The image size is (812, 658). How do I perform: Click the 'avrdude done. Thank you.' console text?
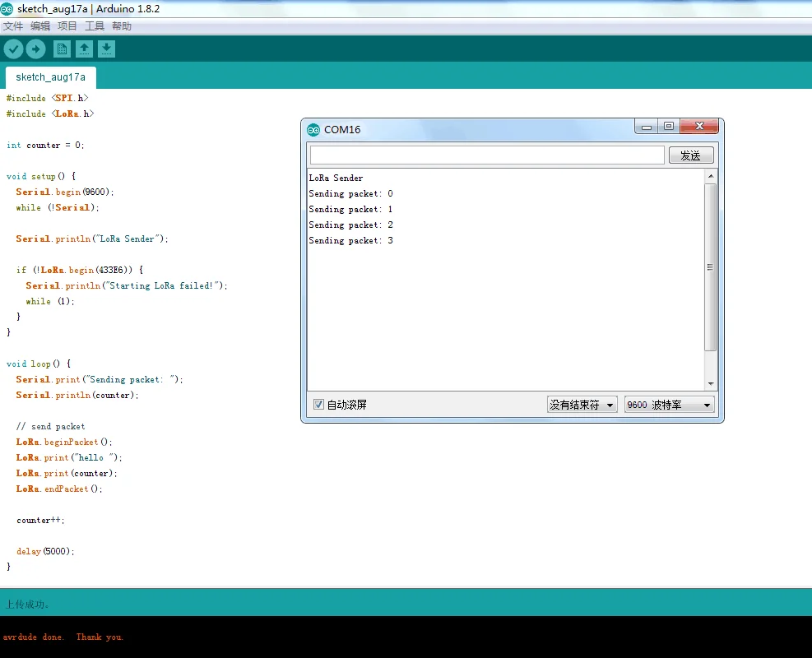pos(63,637)
